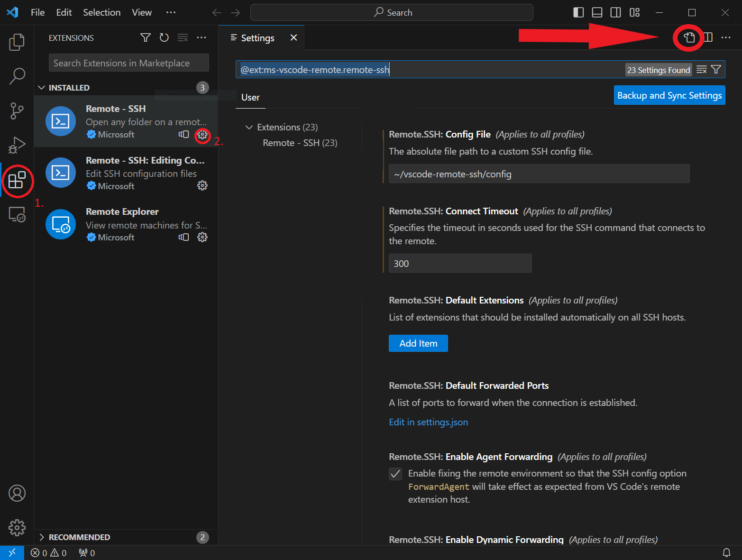
Task: Open the Source Control view
Action: pyautogui.click(x=17, y=111)
